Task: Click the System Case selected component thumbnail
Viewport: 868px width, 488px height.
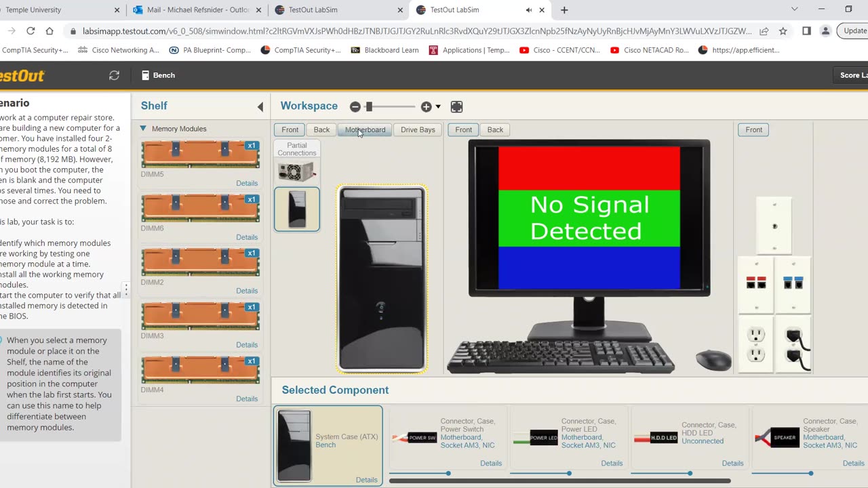Action: point(294,445)
